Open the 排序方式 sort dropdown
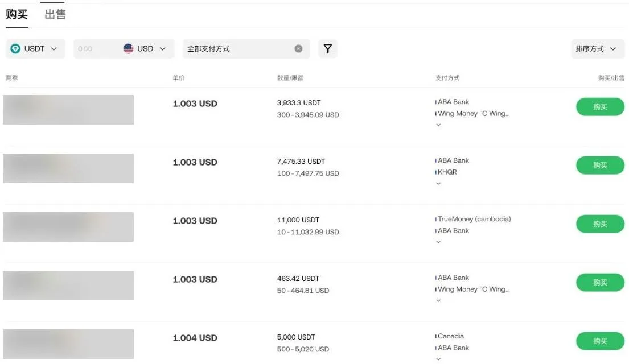The width and height of the screenshot is (629, 364). (x=597, y=48)
